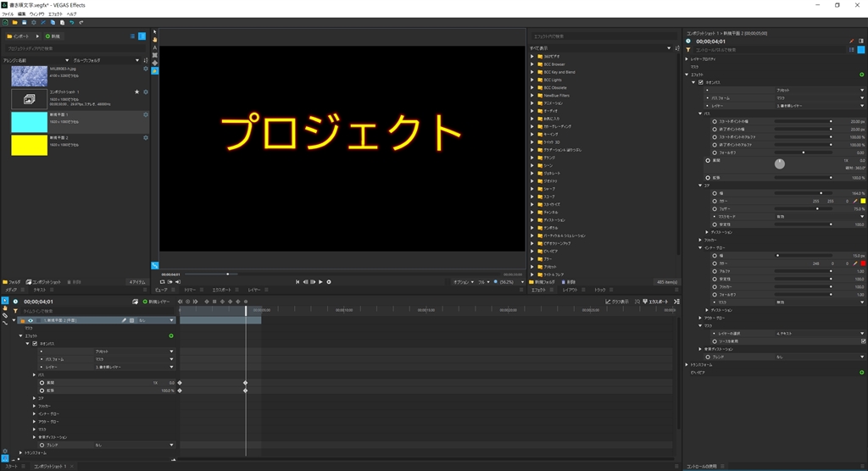Toggle ネオンパス effect checkbox in controls panel
Image resolution: width=868 pixels, height=471 pixels.
(701, 82)
